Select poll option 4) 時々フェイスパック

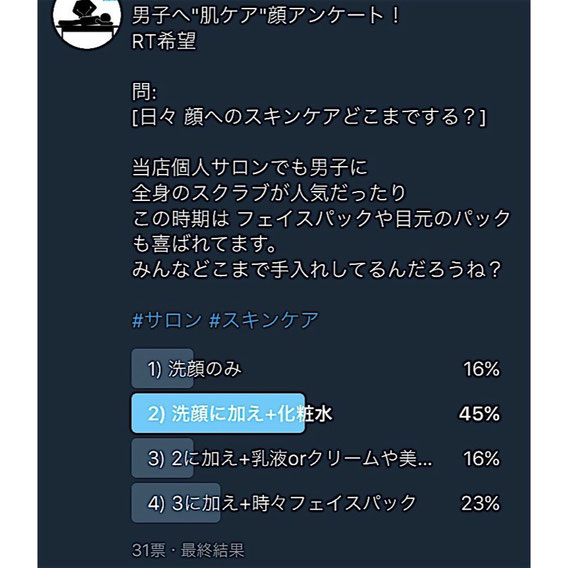click(316, 503)
